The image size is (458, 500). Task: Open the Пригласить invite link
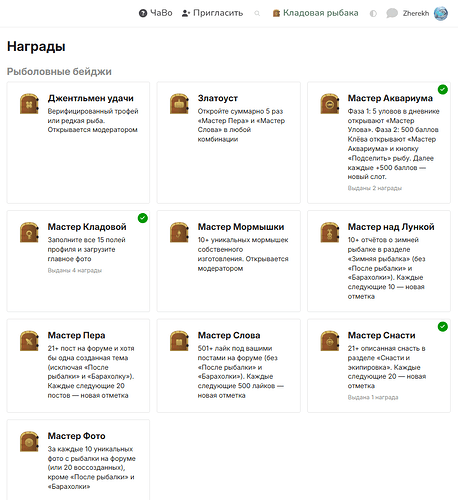(212, 13)
